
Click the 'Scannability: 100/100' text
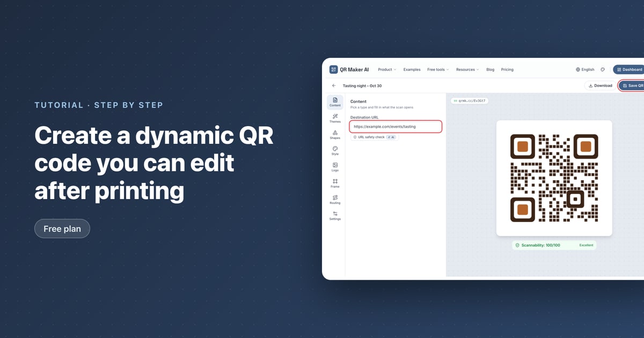pyautogui.click(x=540, y=245)
